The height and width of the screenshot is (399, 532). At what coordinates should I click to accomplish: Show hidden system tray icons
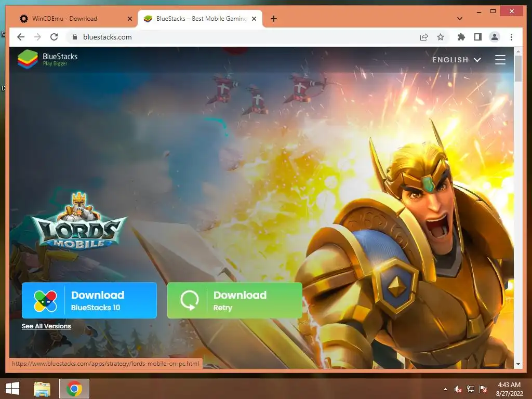click(x=445, y=389)
